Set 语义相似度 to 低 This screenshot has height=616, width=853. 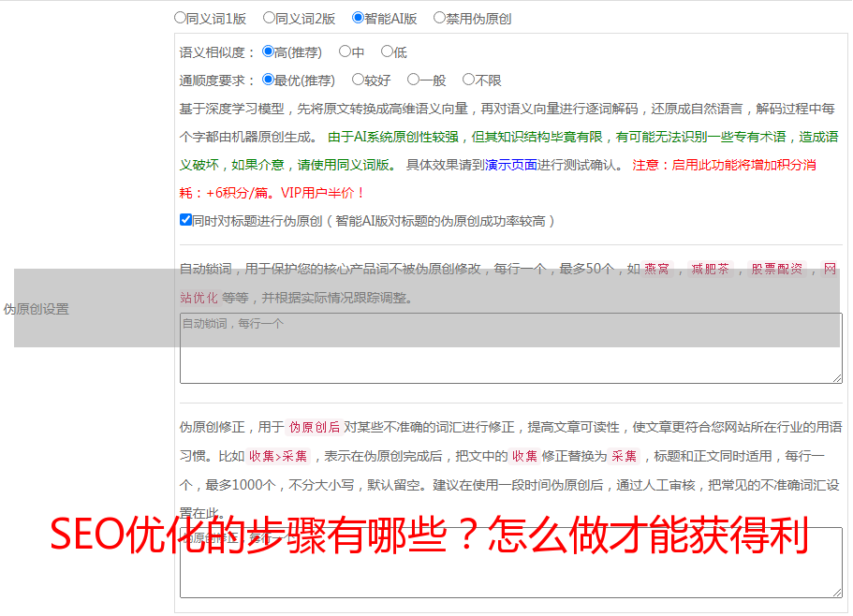pos(387,51)
